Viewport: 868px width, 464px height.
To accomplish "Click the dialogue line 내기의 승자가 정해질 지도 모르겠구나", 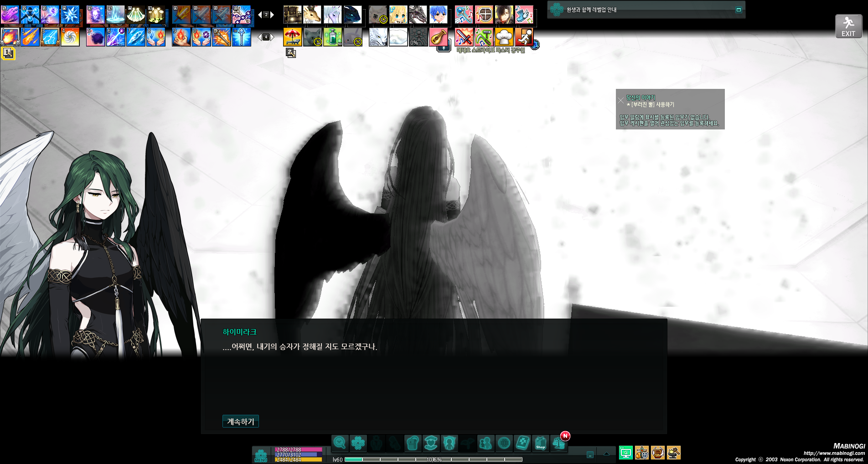I will (317, 346).
